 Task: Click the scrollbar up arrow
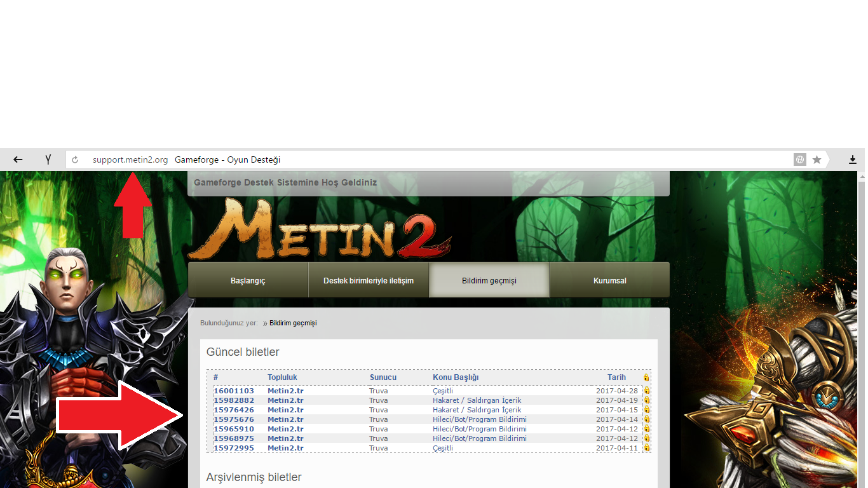point(861,175)
